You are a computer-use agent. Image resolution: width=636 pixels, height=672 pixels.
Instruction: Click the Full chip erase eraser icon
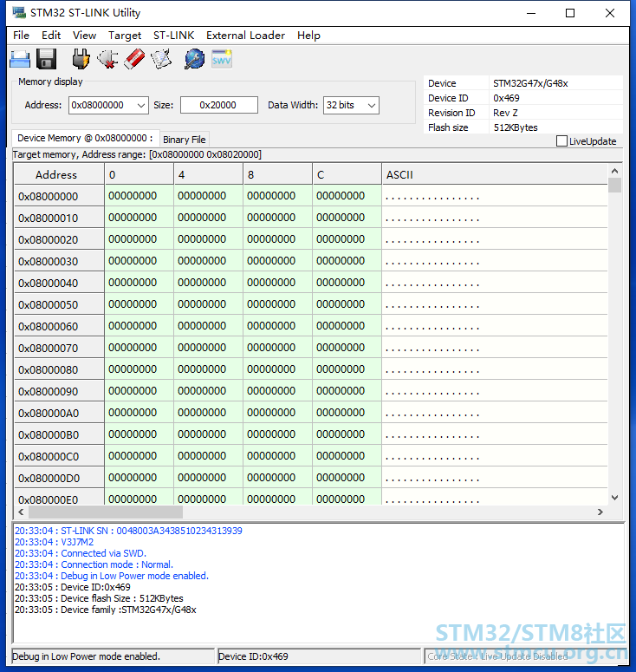[x=134, y=59]
